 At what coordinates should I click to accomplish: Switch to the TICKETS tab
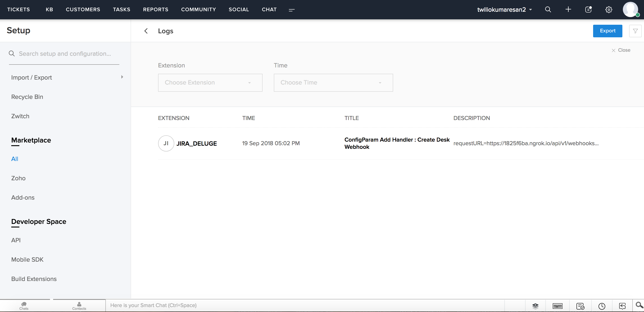[18, 9]
